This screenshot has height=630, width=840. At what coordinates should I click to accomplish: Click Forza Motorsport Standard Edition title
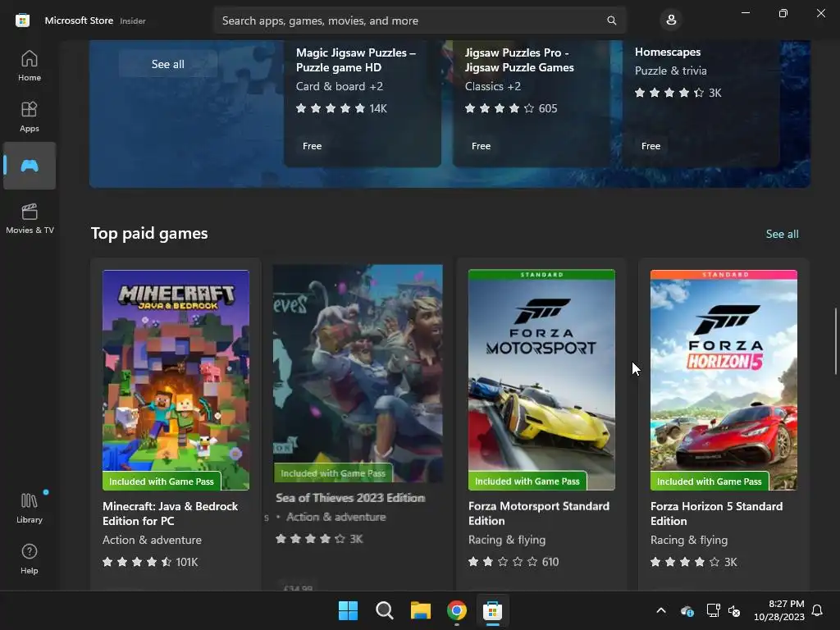[539, 514]
